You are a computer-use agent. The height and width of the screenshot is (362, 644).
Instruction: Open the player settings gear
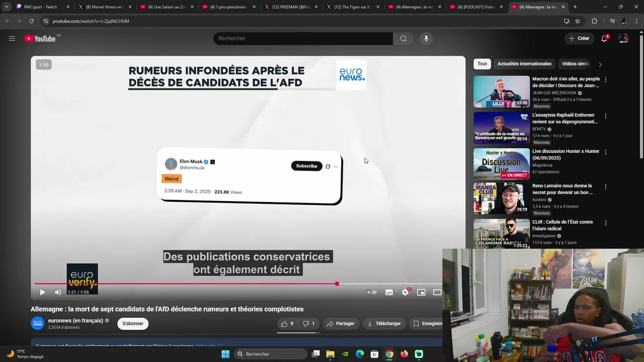406,292
